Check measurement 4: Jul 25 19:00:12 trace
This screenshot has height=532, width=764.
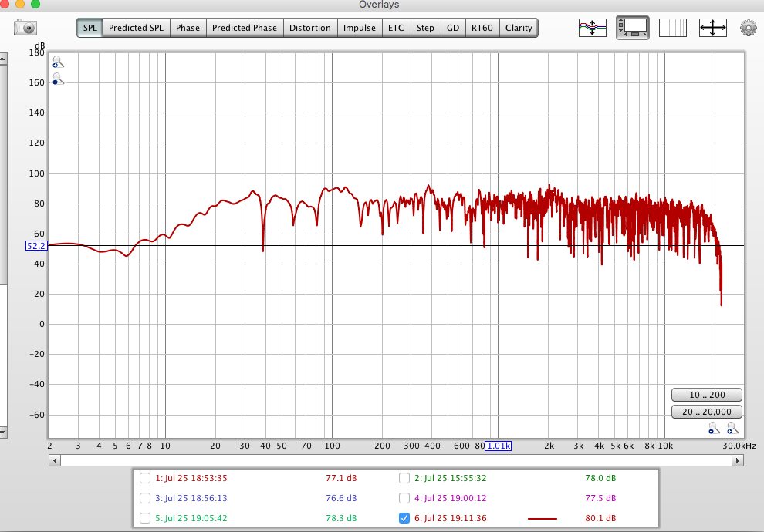404,498
